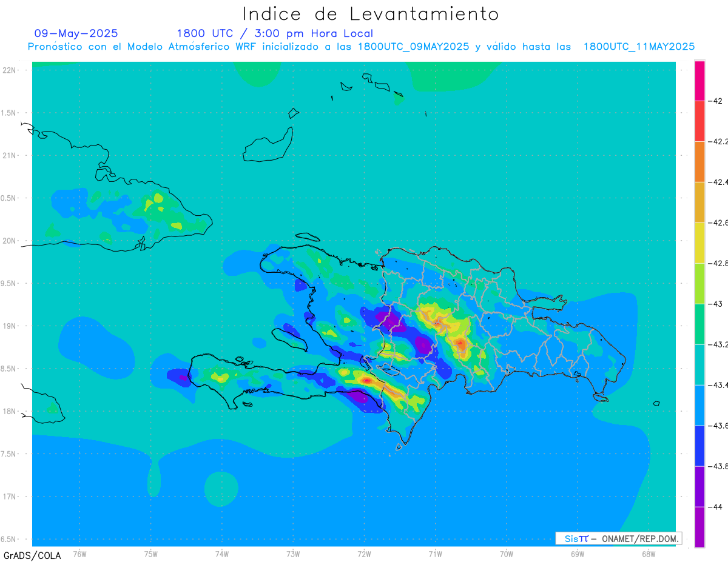Click the red swatch between -42 and -42.2
This screenshot has width=728, height=562.
coord(699,121)
